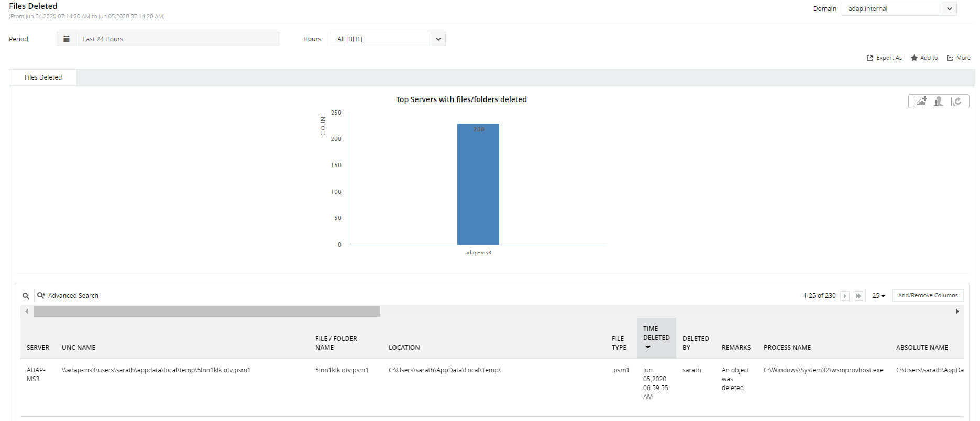Click the Export As icon
Viewport: 980px width, 421px height.
click(870, 58)
